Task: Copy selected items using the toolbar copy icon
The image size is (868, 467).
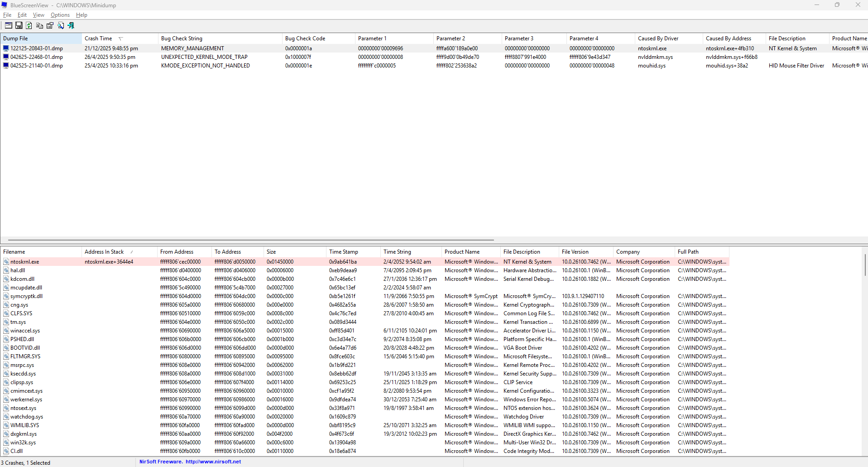Action: [x=40, y=26]
